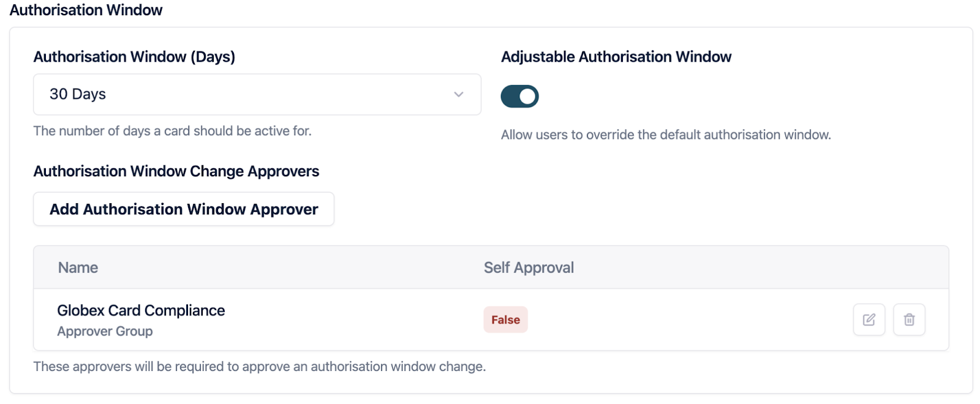Click the 'number of days' helper text
Image resolution: width=980 pixels, height=404 pixels.
coord(172,131)
